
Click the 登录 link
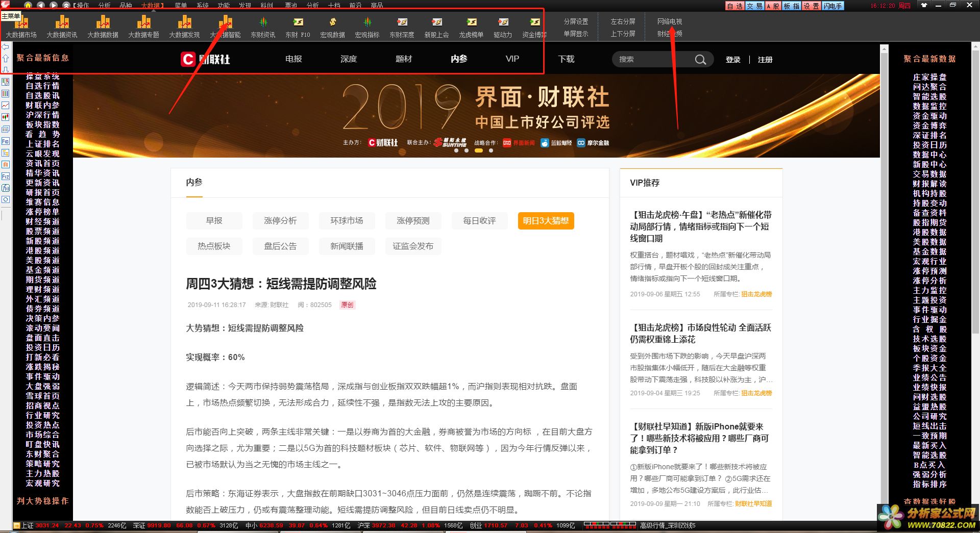pyautogui.click(x=733, y=60)
